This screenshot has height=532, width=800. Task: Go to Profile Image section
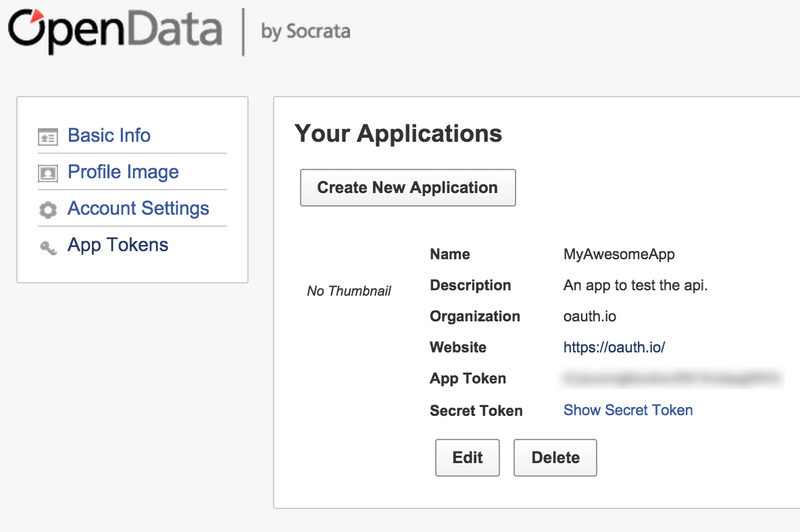(124, 172)
